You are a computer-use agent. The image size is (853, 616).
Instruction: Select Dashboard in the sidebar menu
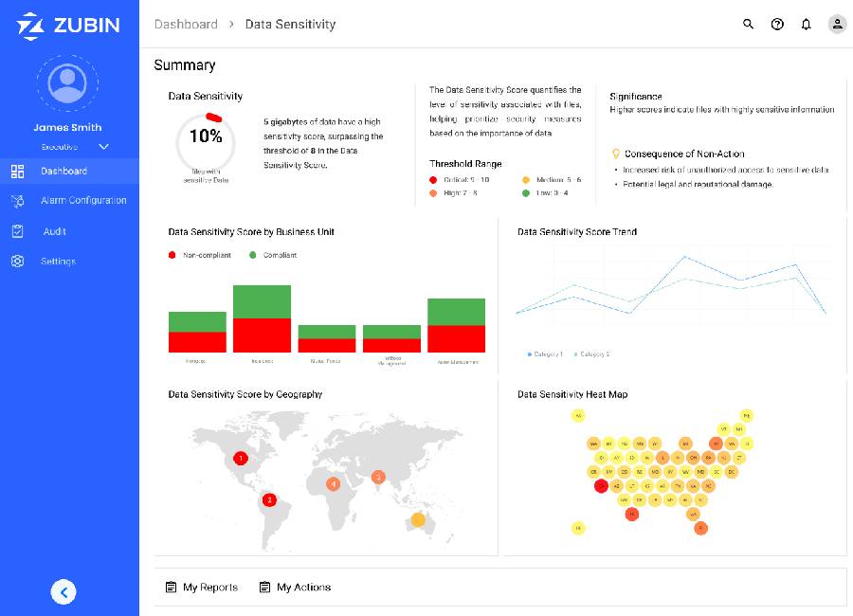(x=64, y=171)
